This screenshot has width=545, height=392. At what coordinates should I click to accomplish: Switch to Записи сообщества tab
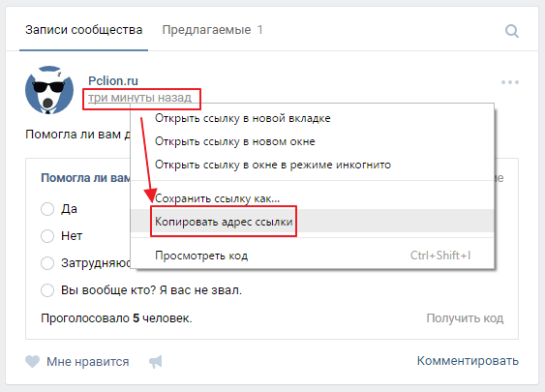84,30
